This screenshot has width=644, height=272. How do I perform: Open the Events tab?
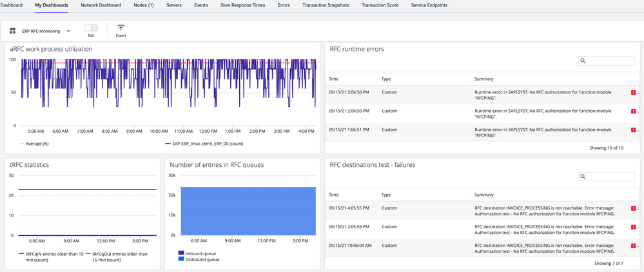click(x=201, y=5)
